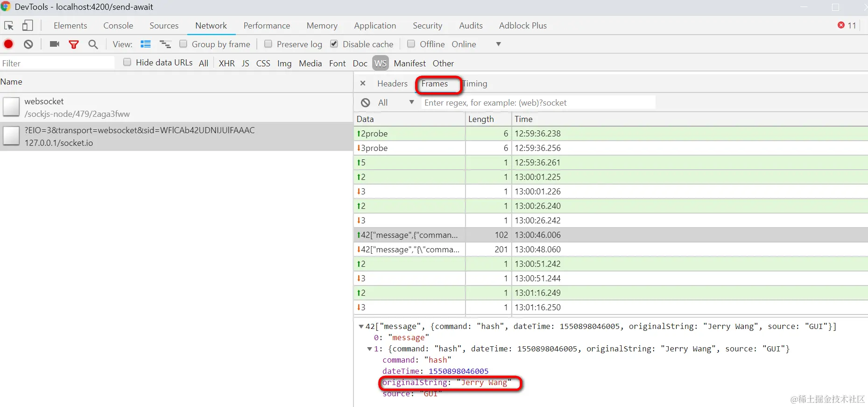Collapse the '1: {command' object node
The image size is (868, 407).
coord(369,349)
